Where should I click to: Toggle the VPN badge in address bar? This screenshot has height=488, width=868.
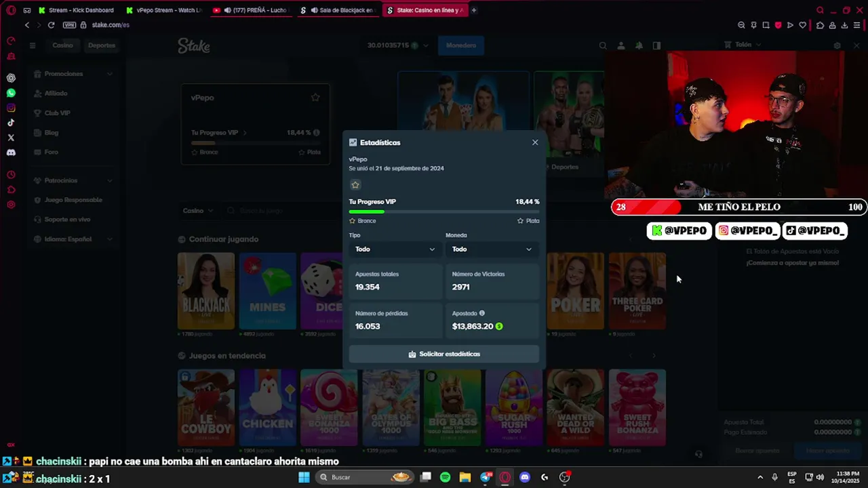(x=69, y=25)
